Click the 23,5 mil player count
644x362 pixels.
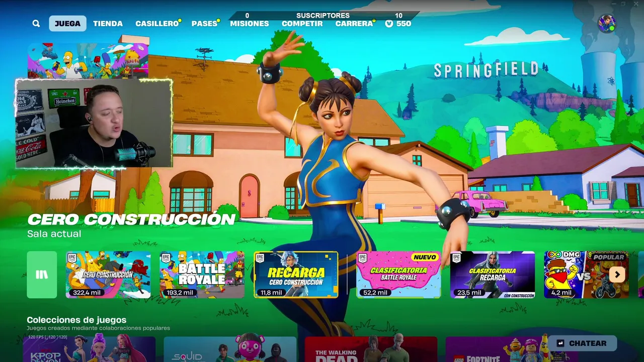point(468,293)
